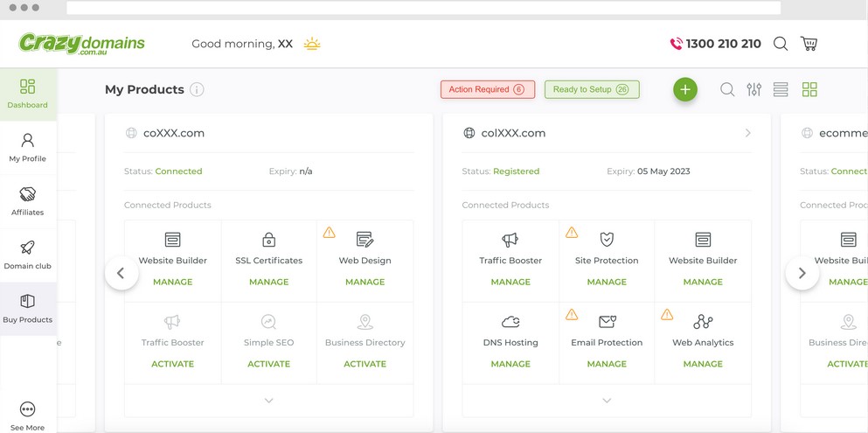Click the browser address bar

click(x=423, y=8)
